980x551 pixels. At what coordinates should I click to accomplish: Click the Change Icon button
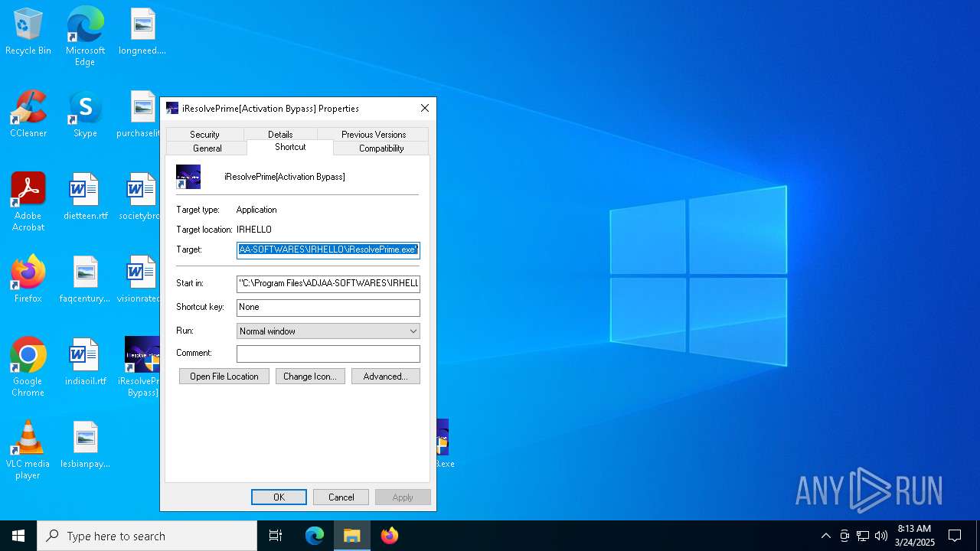click(x=310, y=377)
